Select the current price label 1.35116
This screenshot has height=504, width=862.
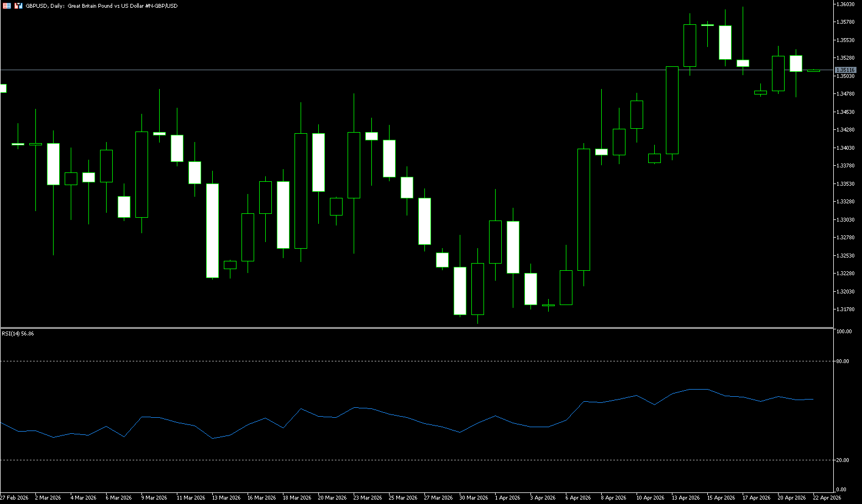click(845, 70)
